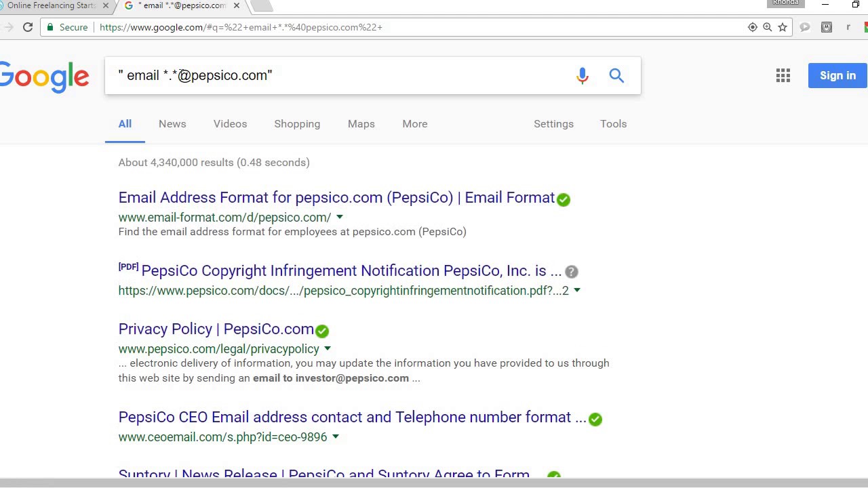Click the gray question mark beside Copyright Infringement result

(572, 272)
